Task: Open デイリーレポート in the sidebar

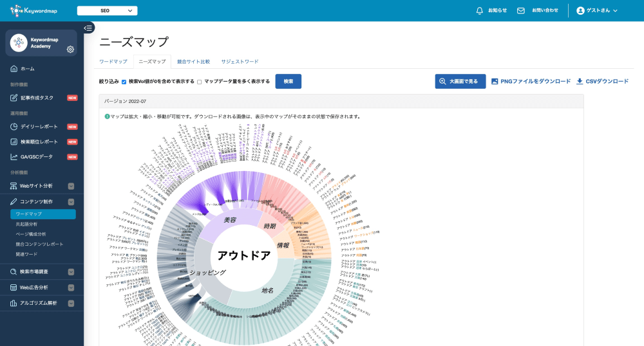Action: point(39,127)
